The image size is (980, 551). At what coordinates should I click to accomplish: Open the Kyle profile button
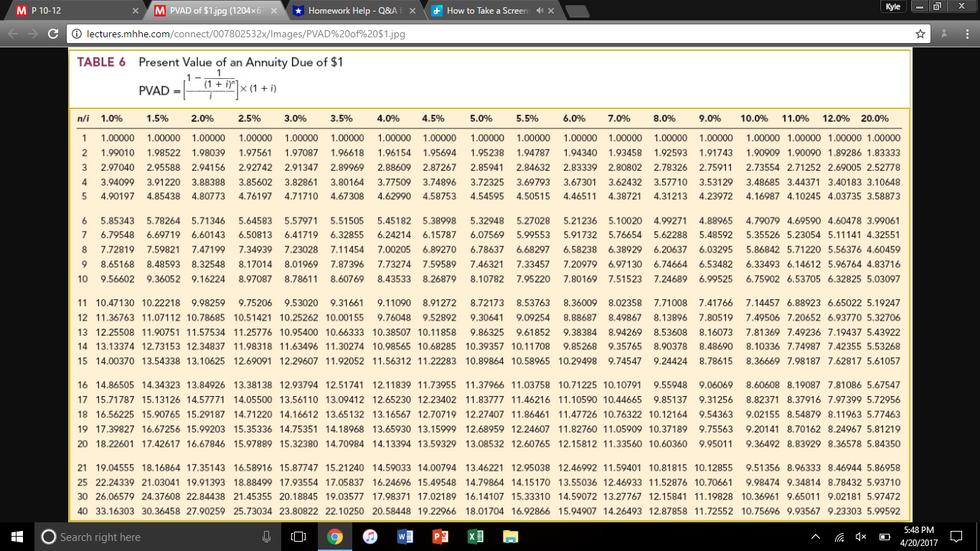[x=892, y=6]
